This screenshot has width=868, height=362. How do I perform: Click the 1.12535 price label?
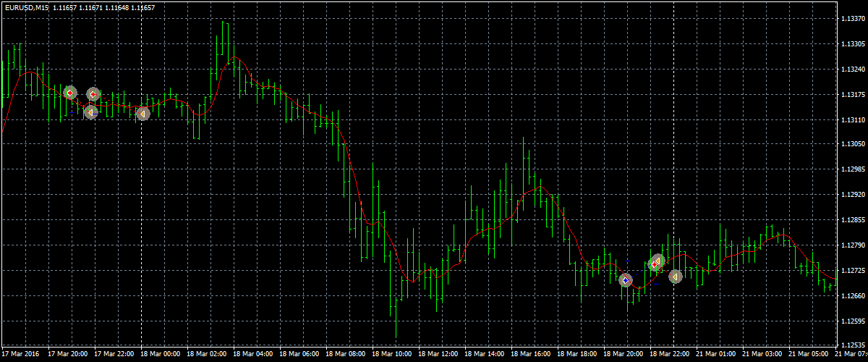(x=854, y=345)
